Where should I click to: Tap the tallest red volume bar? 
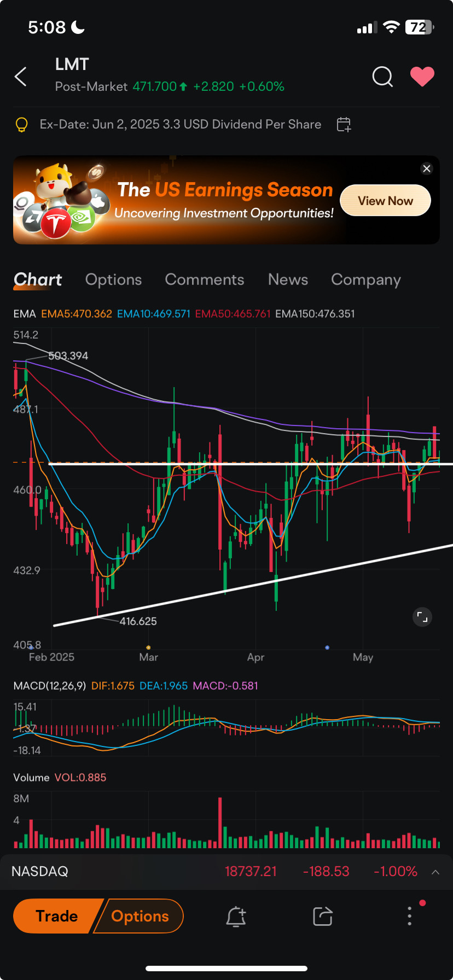pos(220,822)
